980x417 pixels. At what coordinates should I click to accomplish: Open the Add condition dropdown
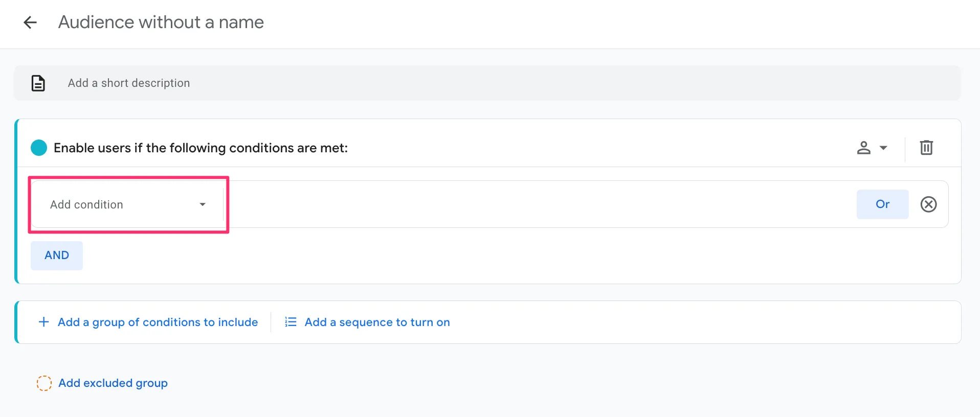[x=128, y=204]
